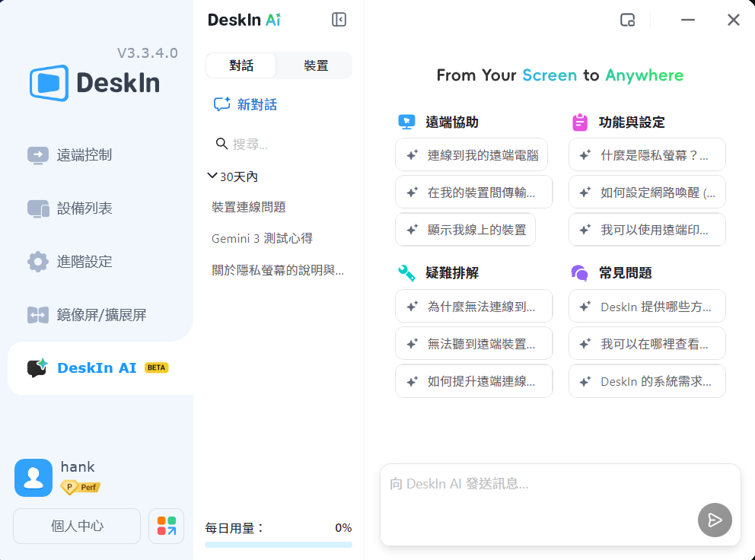This screenshot has height=560, width=755.
Task: Click the send message arrow icon
Action: 715,520
